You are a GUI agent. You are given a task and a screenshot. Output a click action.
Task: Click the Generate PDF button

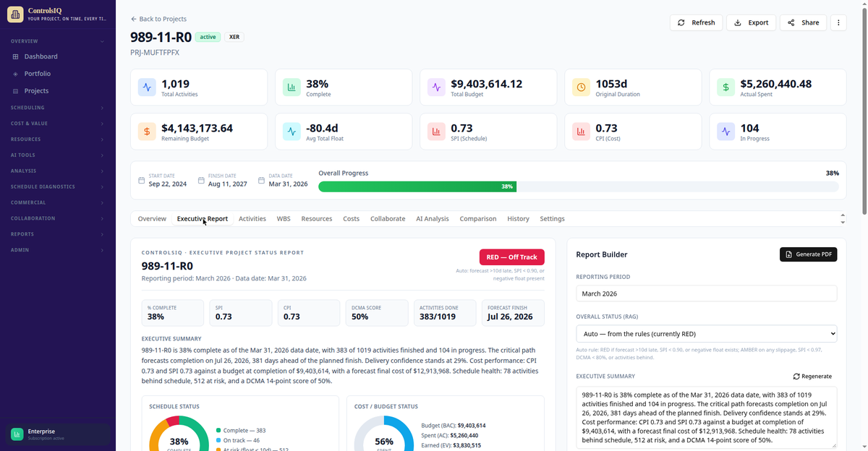(x=808, y=254)
